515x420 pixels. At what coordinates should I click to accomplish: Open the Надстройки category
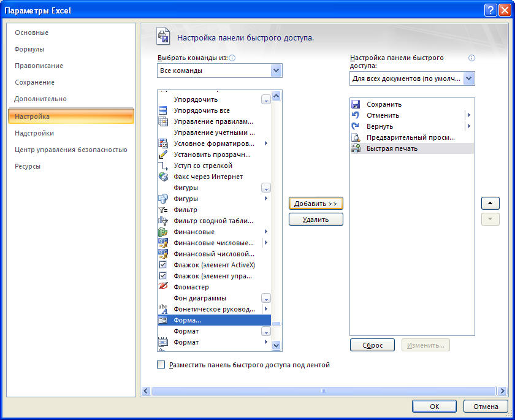[x=34, y=133]
